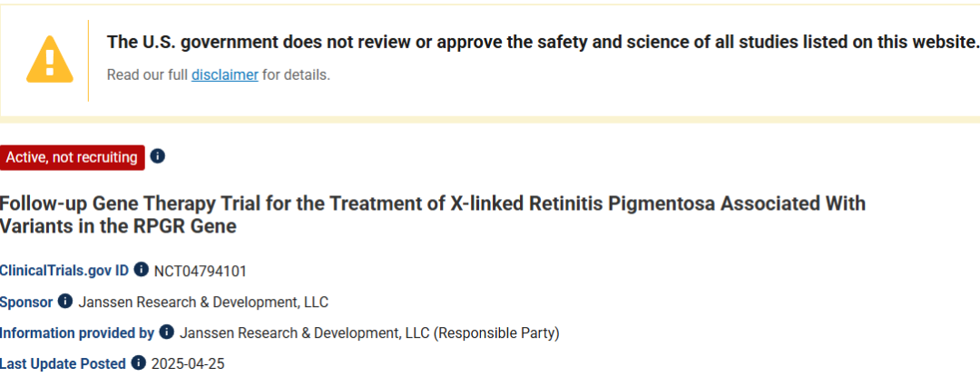Click info icon next to Information provided by
The width and height of the screenshot is (980, 387).
[x=166, y=332]
